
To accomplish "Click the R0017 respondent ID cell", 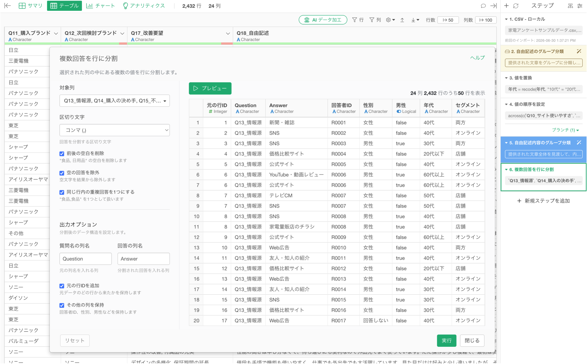I will (343, 321).
